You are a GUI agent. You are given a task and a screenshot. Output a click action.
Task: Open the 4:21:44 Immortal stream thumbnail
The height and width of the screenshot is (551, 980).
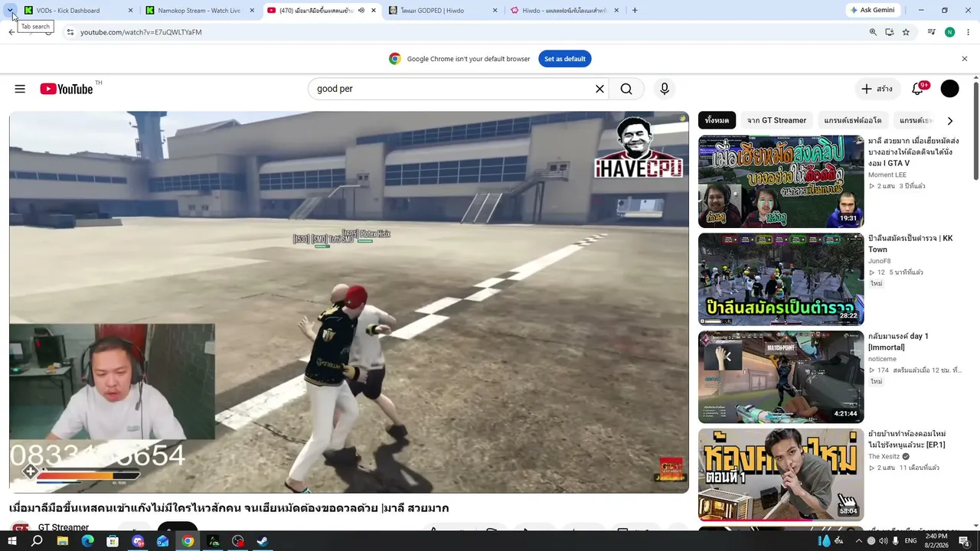pyautogui.click(x=781, y=377)
